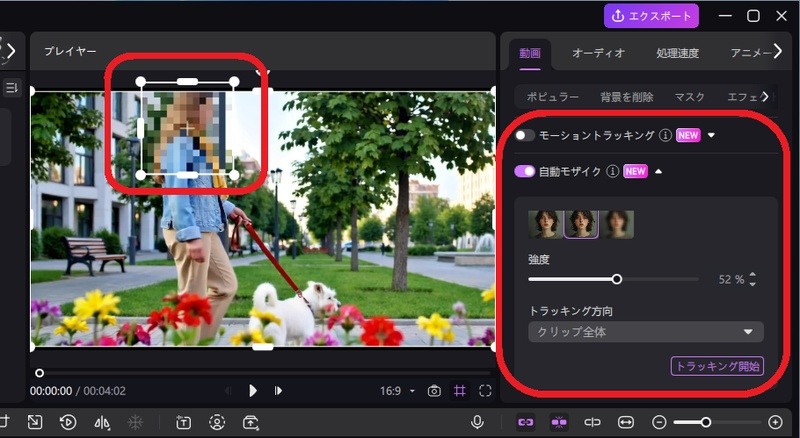Enter fullscreen preview mode
The width and height of the screenshot is (800, 438).
[x=485, y=391]
